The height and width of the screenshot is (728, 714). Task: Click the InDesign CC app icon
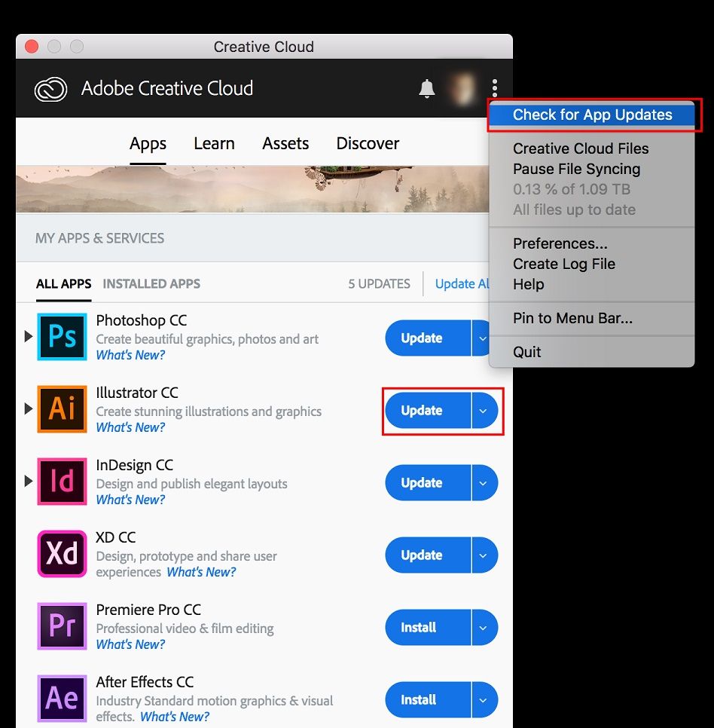pos(62,482)
